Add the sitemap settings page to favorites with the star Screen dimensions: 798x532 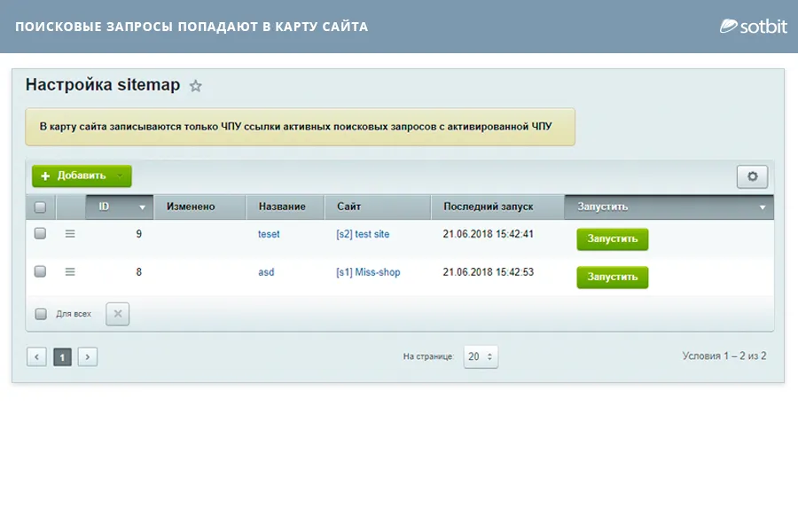pos(195,86)
